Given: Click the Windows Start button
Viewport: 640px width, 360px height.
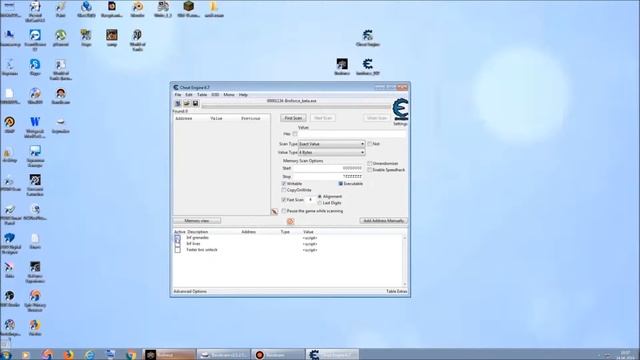Looking at the screenshot, I should (x=6, y=355).
